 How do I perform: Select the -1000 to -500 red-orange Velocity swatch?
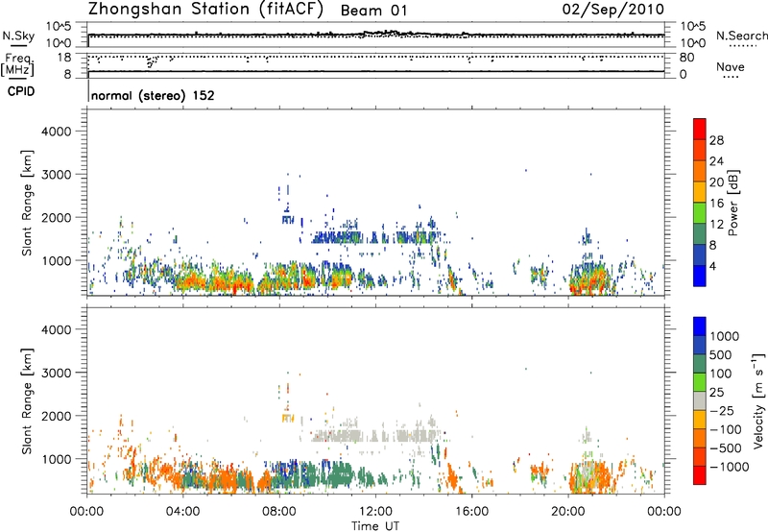700,456
